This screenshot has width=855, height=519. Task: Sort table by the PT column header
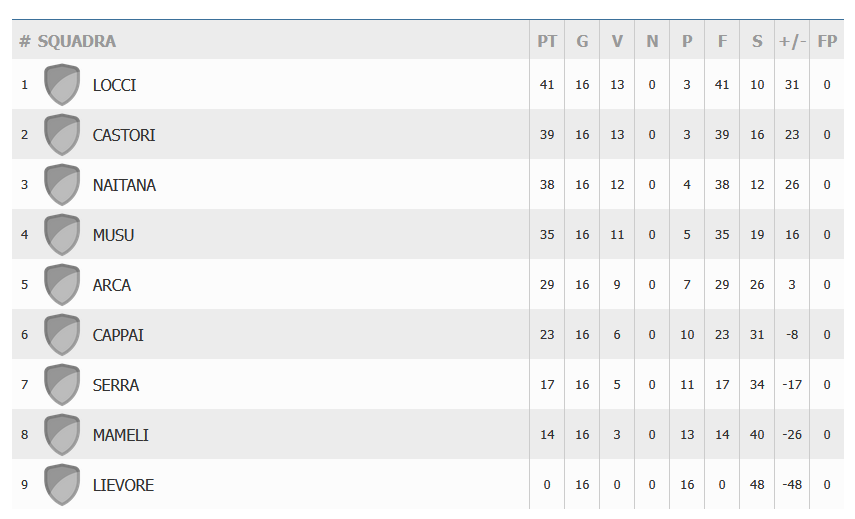pyautogui.click(x=547, y=41)
